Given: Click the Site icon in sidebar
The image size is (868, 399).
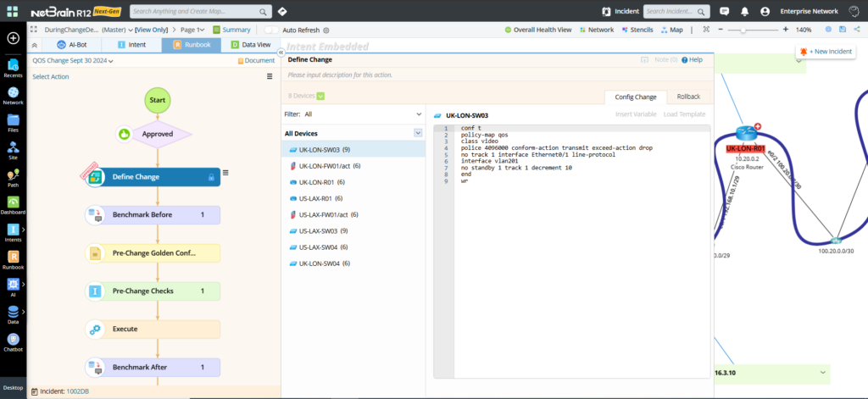Looking at the screenshot, I should pyautogui.click(x=13, y=150).
